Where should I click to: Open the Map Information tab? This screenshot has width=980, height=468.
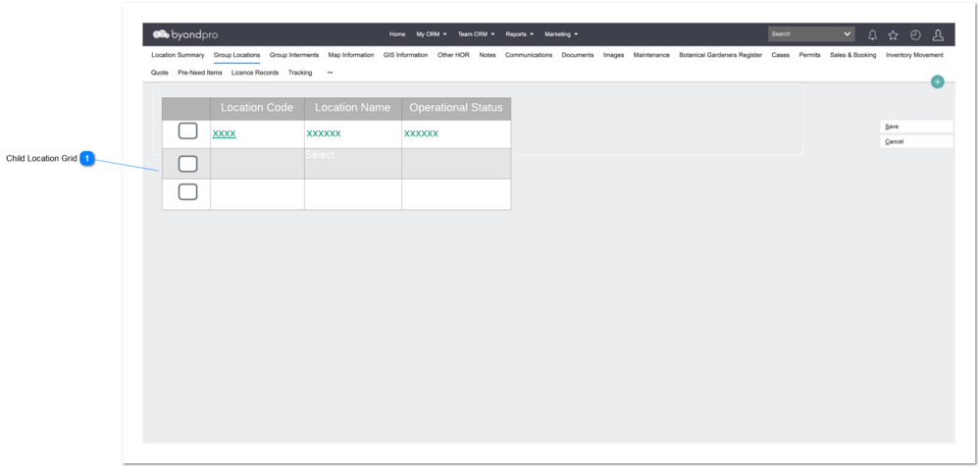350,55
